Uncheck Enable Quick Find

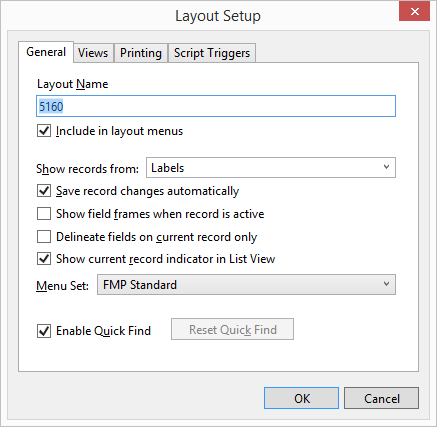[44, 331]
